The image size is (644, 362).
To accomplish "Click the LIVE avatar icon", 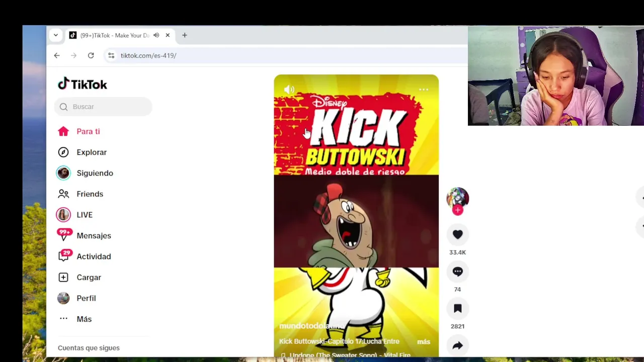I will pyautogui.click(x=63, y=215).
